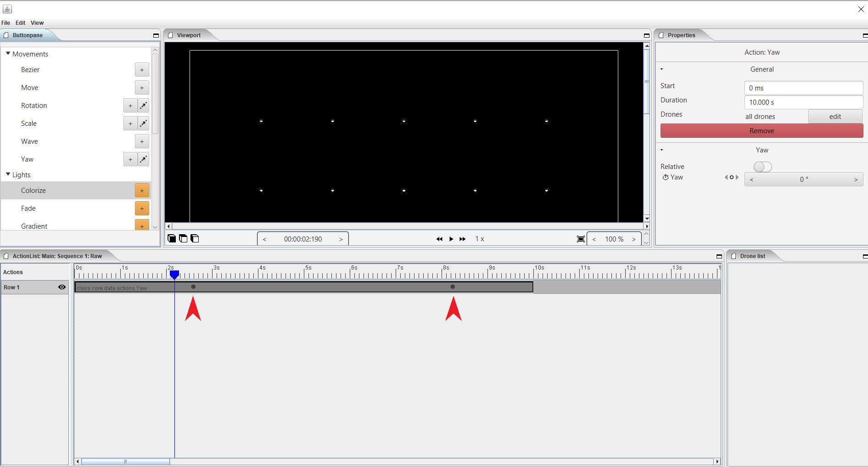Click the Duration input field
The image size is (868, 467).
click(x=804, y=102)
